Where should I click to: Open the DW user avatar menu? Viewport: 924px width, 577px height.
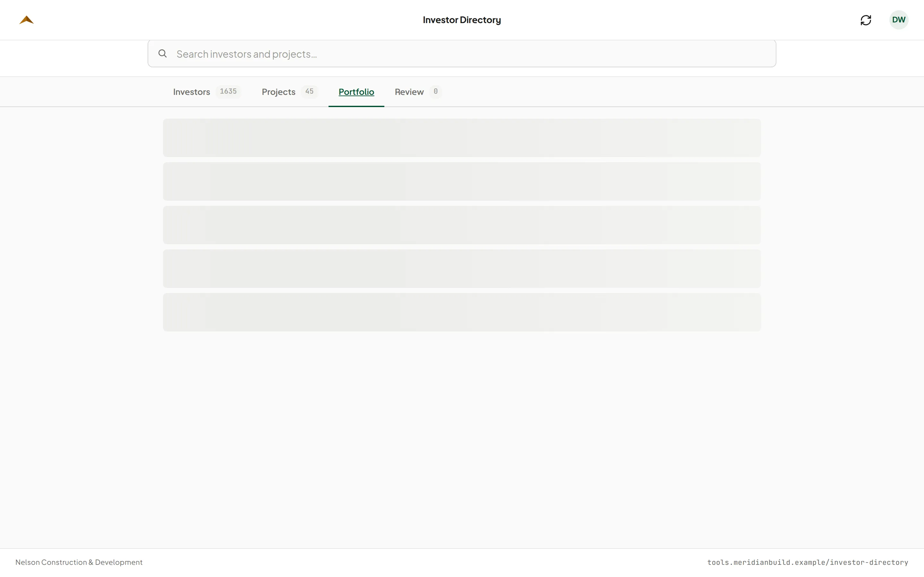point(898,20)
